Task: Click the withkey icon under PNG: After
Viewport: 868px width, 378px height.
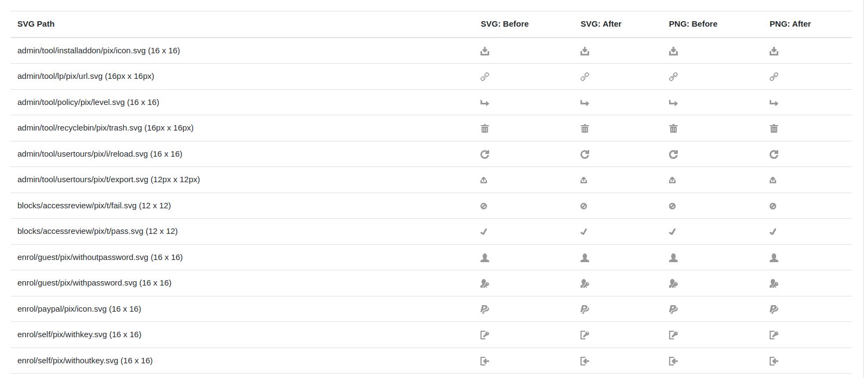Action: [x=774, y=335]
